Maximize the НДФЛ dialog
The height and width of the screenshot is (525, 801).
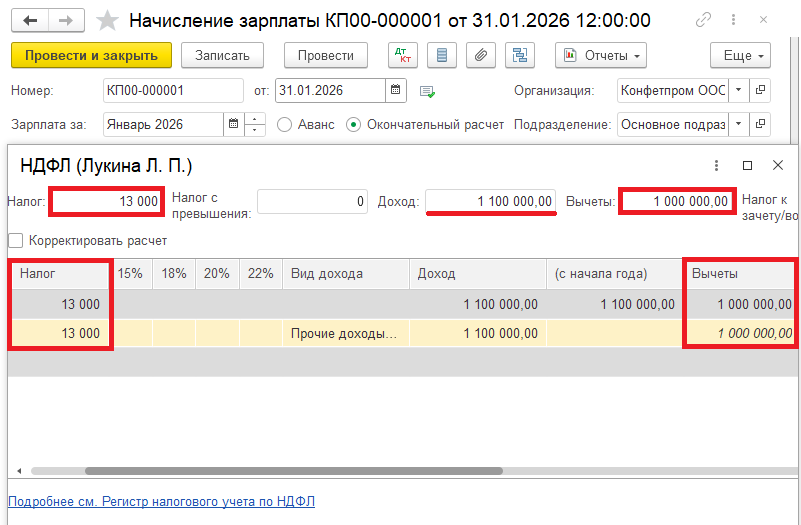tap(747, 165)
